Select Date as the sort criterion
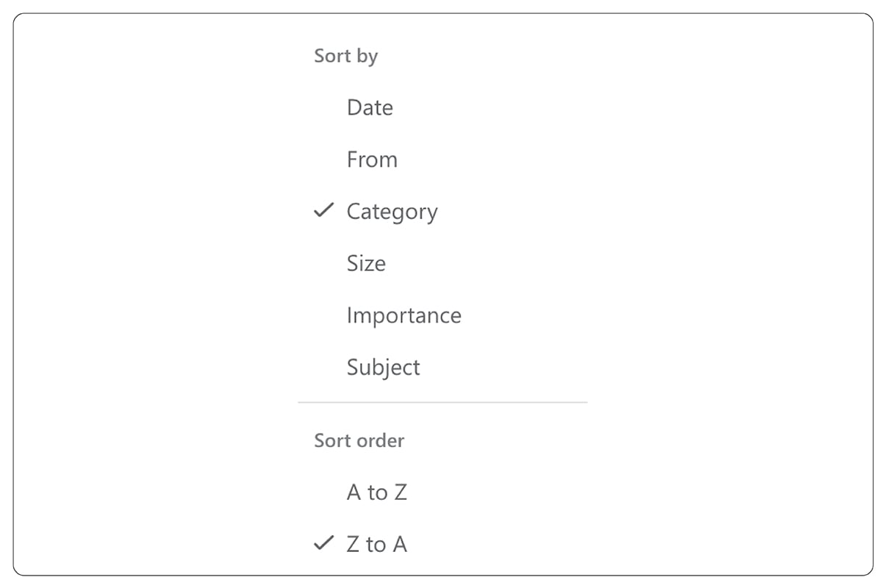Viewport: 882px width, 588px height. point(370,107)
